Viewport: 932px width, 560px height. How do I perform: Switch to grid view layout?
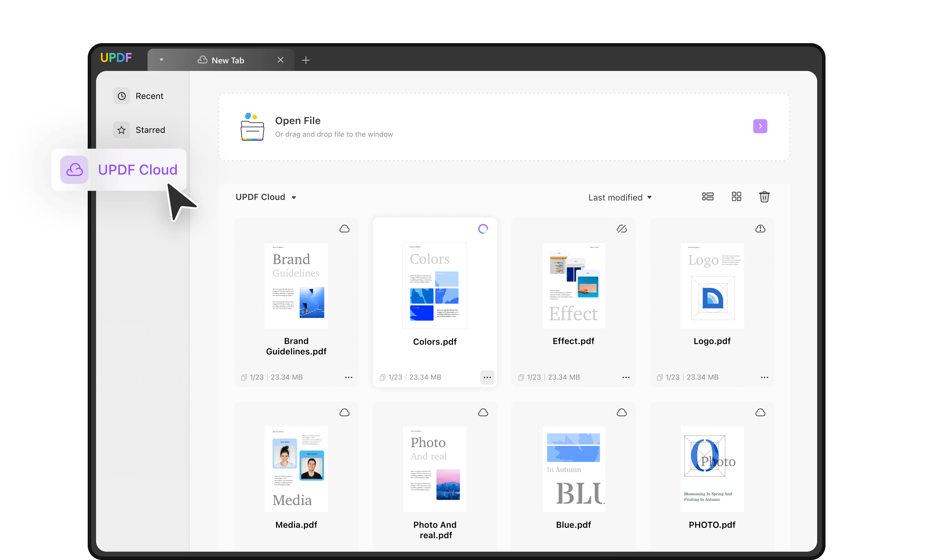tap(736, 197)
